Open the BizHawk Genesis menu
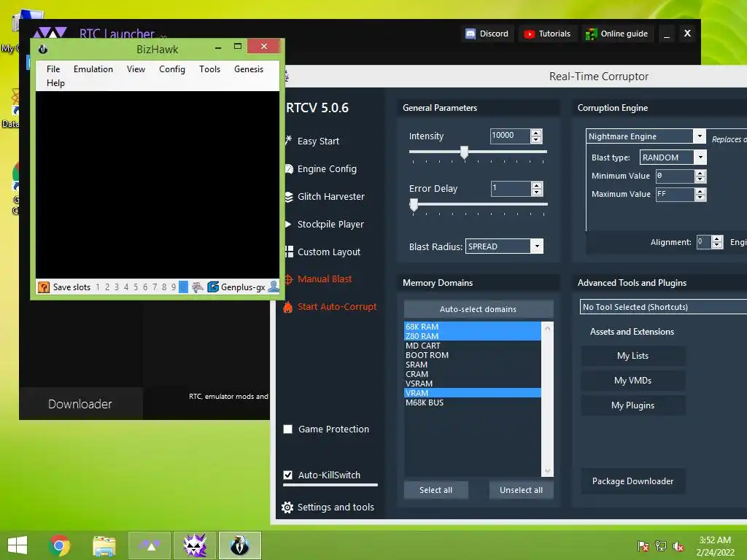 249,69
